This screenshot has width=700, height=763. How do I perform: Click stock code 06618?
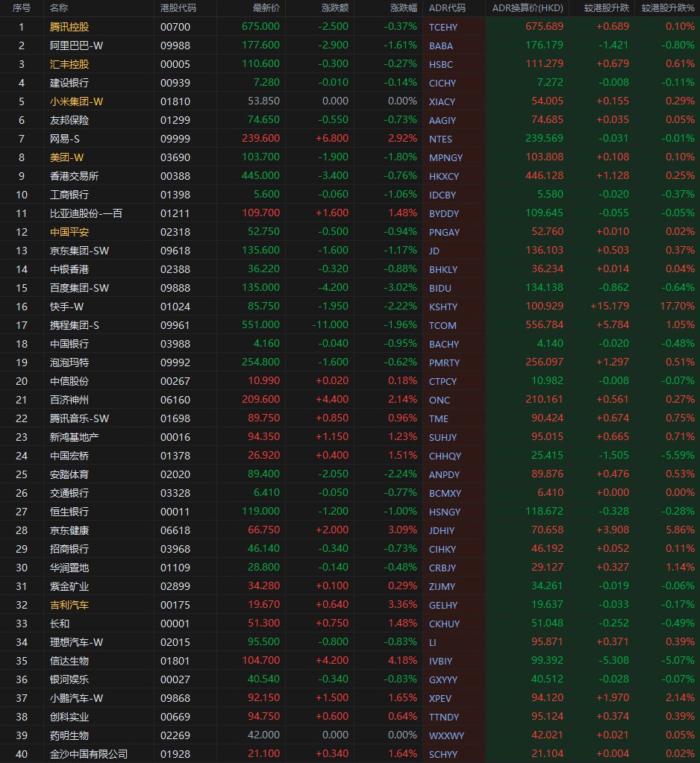tap(175, 531)
